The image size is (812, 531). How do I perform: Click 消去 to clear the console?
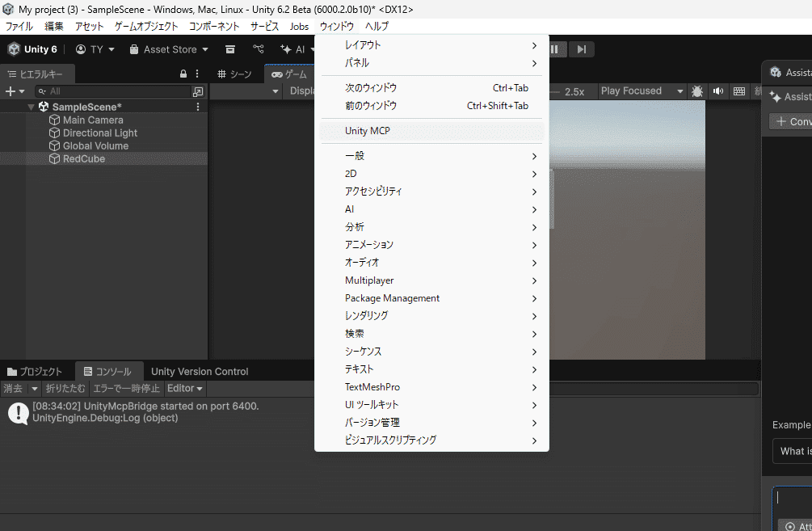tap(14, 388)
